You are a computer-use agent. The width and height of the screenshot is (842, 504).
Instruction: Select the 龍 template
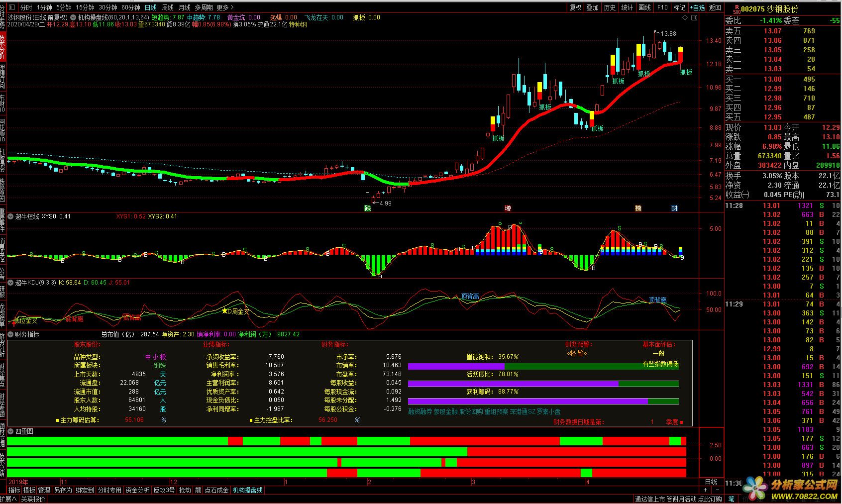coord(198,490)
